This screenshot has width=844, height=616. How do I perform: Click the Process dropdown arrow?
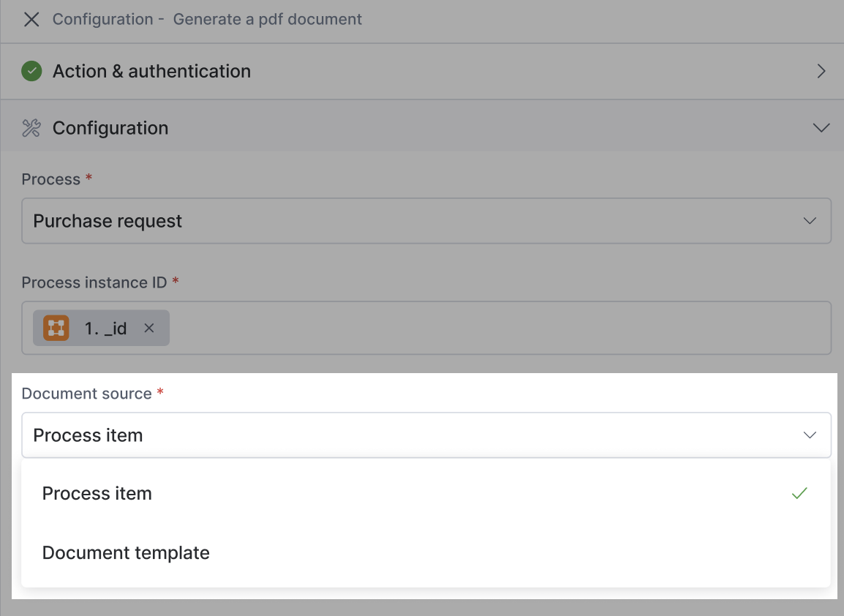(810, 221)
